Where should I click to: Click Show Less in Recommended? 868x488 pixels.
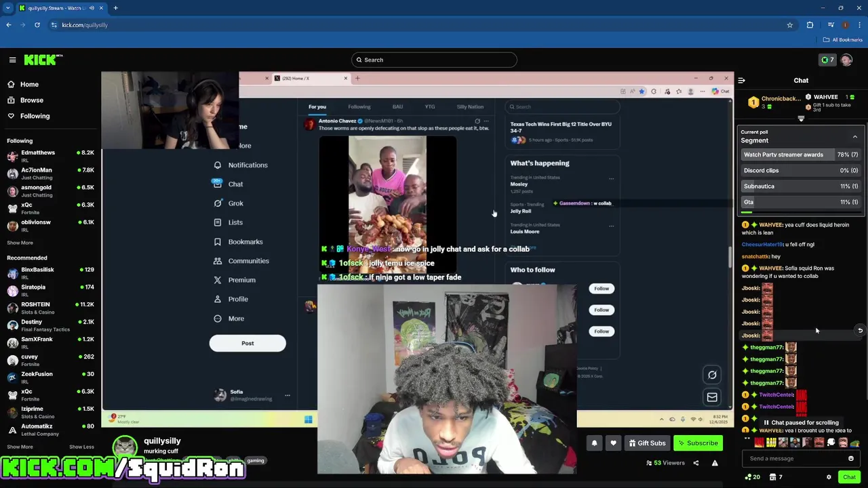point(81,447)
